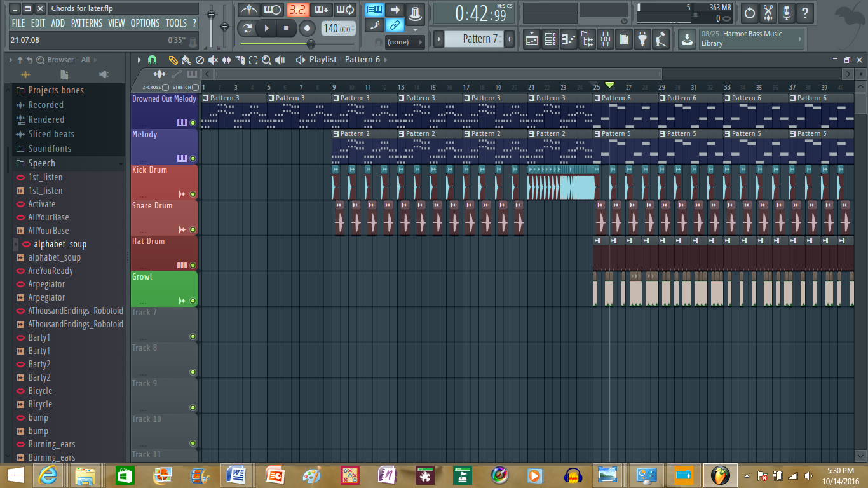
Task: Open the Pattern 7 selector dropdown
Action: click(x=473, y=39)
